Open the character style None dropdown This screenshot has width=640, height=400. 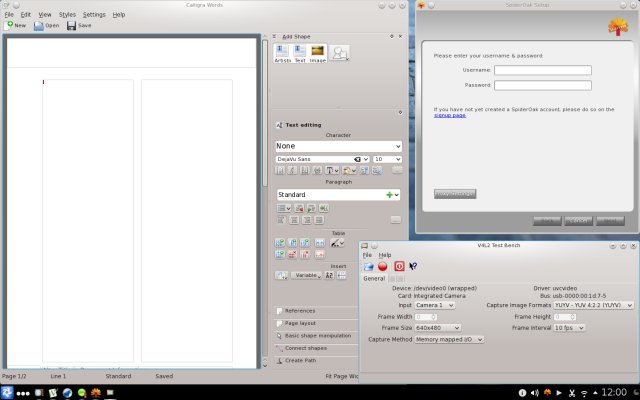(x=338, y=146)
